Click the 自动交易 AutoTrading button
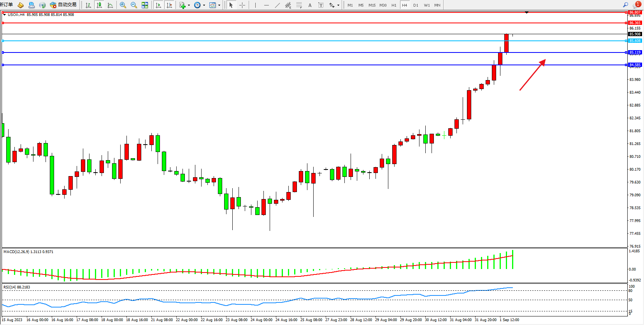The width and height of the screenshot is (644, 325). [63, 5]
